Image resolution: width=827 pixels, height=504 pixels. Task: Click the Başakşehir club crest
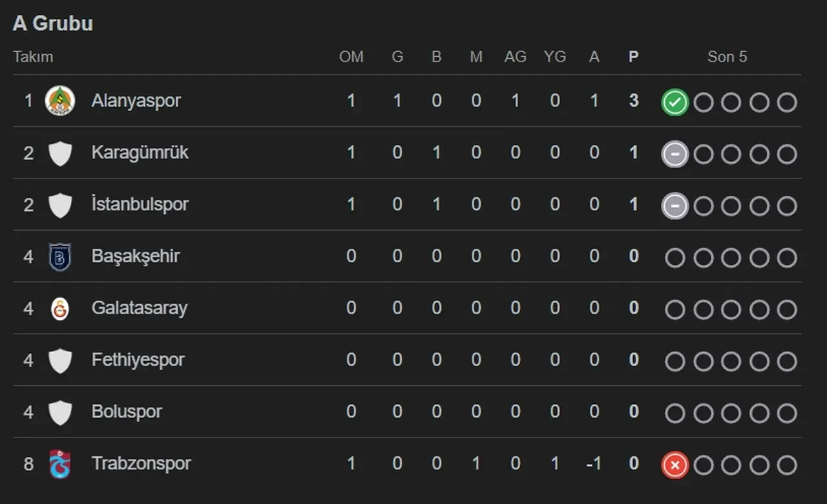(60, 257)
